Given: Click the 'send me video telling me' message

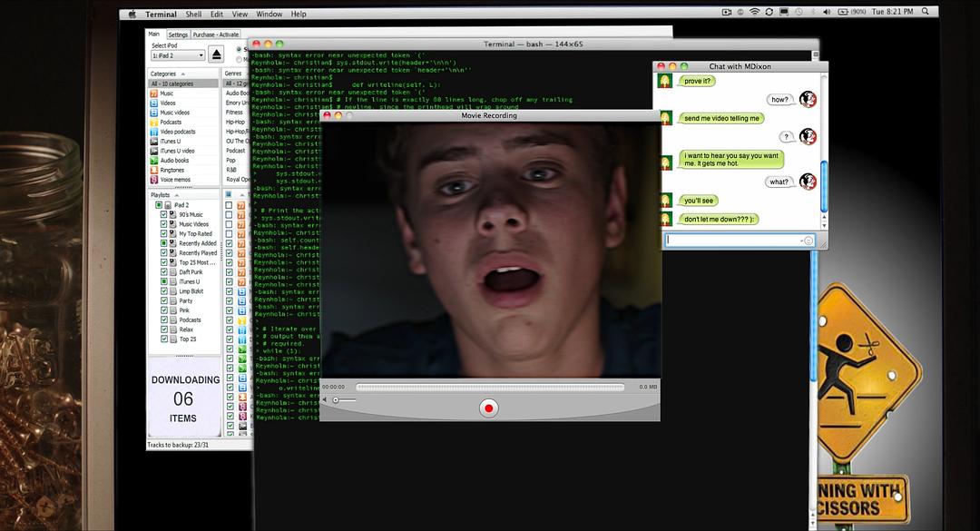Looking at the screenshot, I should click(x=721, y=118).
